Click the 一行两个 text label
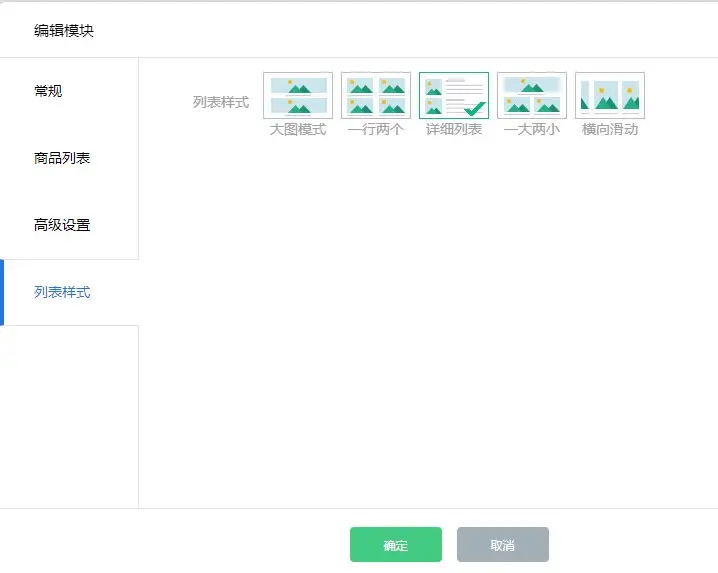This screenshot has width=718, height=573. (x=376, y=130)
